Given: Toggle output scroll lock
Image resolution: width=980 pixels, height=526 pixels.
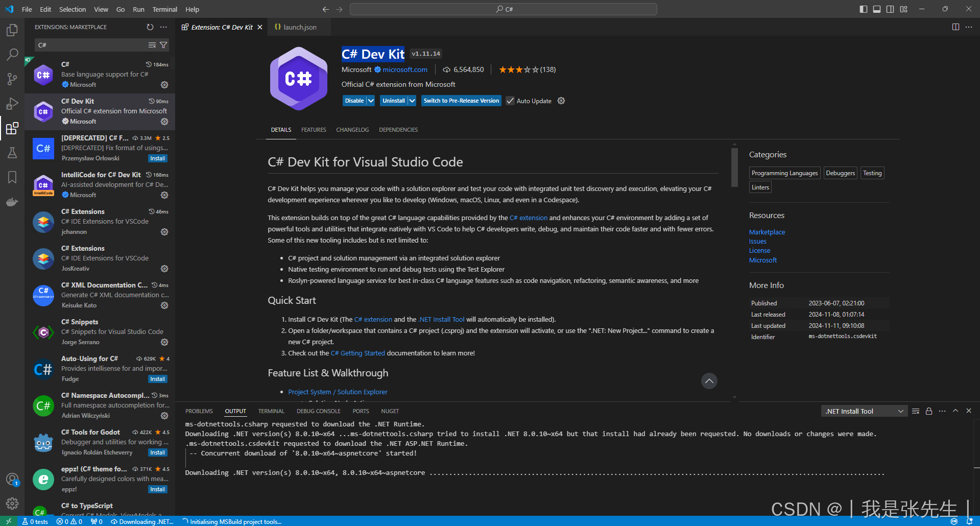Looking at the screenshot, I should click(929, 411).
